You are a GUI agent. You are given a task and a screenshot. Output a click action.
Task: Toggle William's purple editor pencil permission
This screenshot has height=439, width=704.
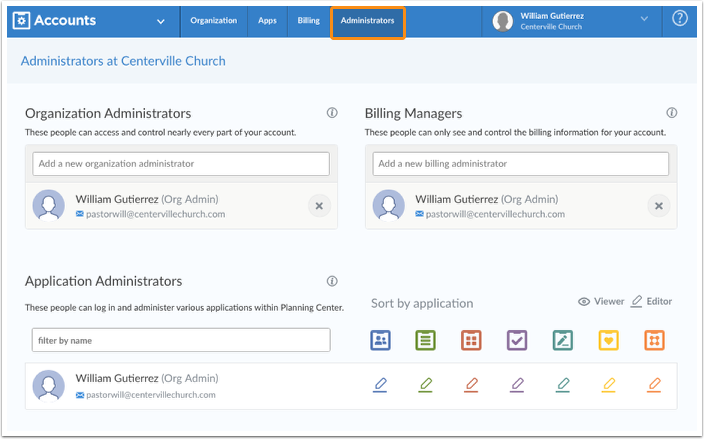pos(517,385)
